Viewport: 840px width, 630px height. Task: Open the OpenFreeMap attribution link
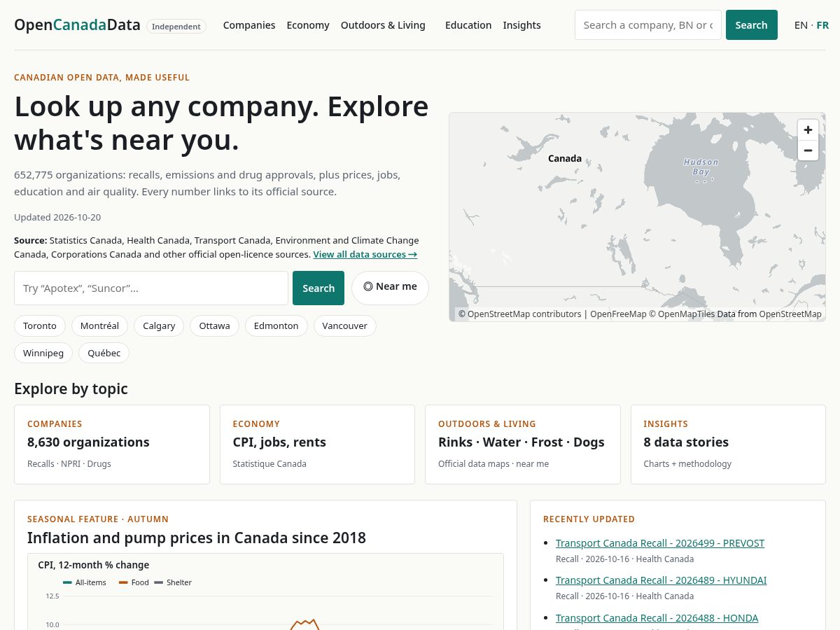point(618,314)
